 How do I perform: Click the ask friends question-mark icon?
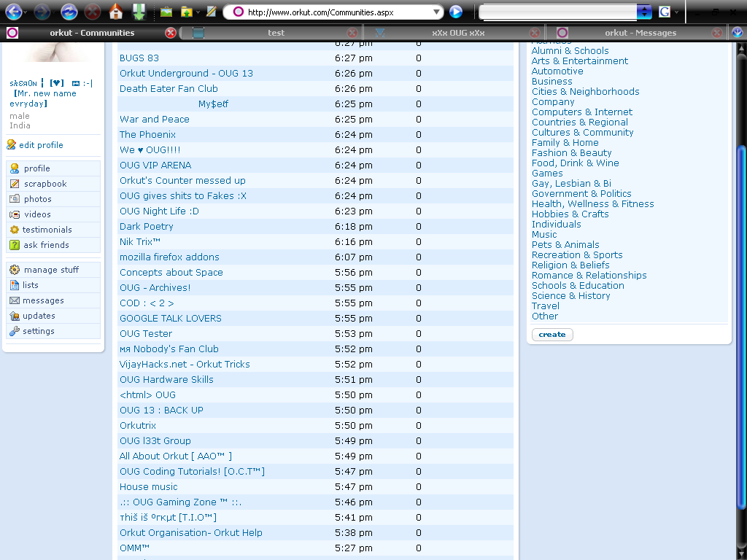[15, 245]
